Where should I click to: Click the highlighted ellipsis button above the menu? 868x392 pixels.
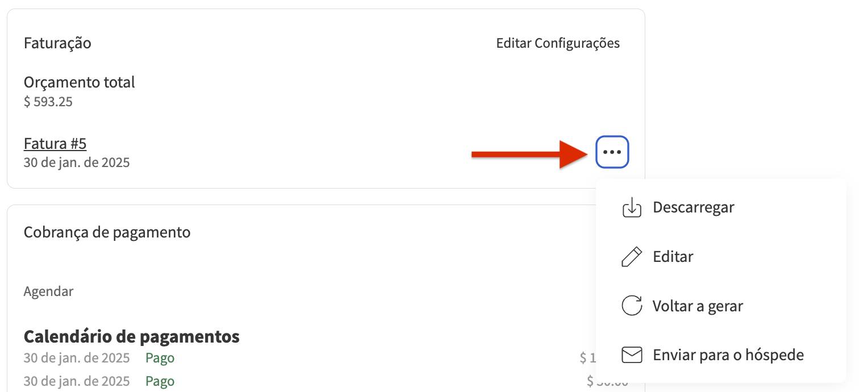pyautogui.click(x=612, y=152)
